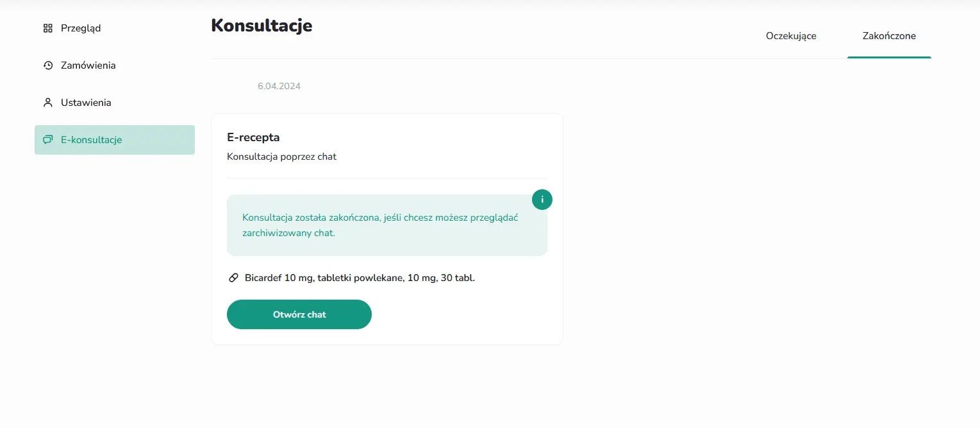Select the Zakończone tab
980x428 pixels.
coord(889,36)
